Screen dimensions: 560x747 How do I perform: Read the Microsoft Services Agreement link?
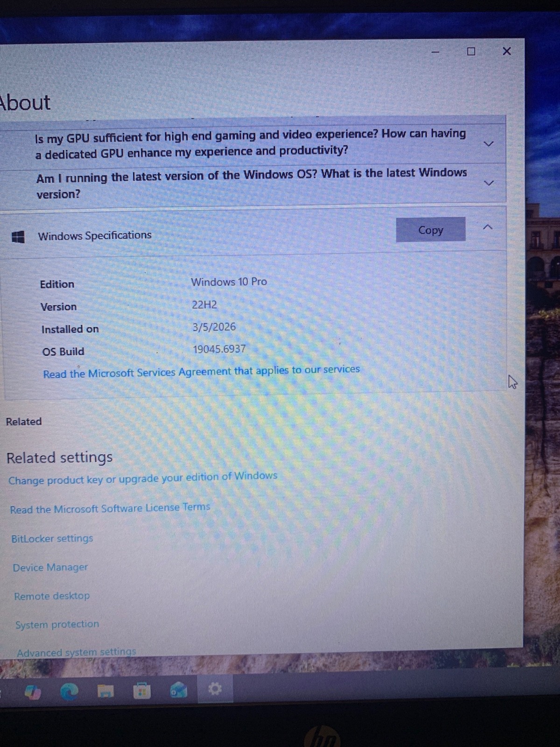point(201,372)
